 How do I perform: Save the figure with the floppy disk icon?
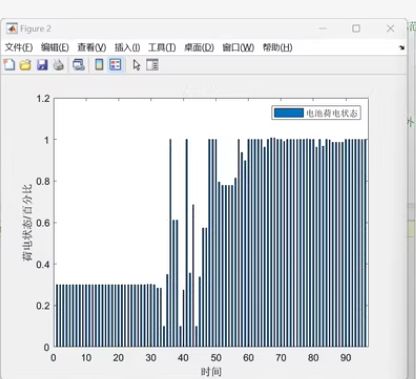(x=42, y=65)
